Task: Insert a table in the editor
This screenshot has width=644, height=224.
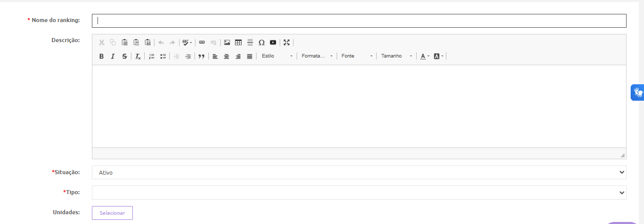Action: pyautogui.click(x=238, y=43)
